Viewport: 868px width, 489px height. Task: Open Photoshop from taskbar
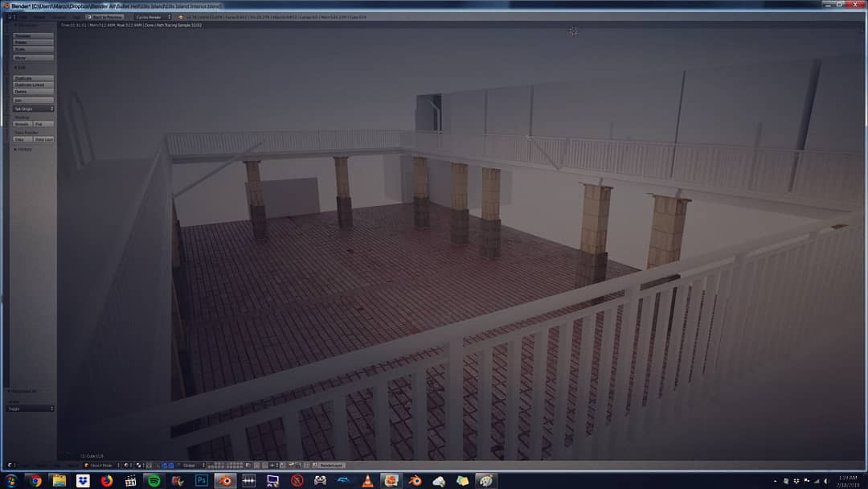(x=202, y=481)
